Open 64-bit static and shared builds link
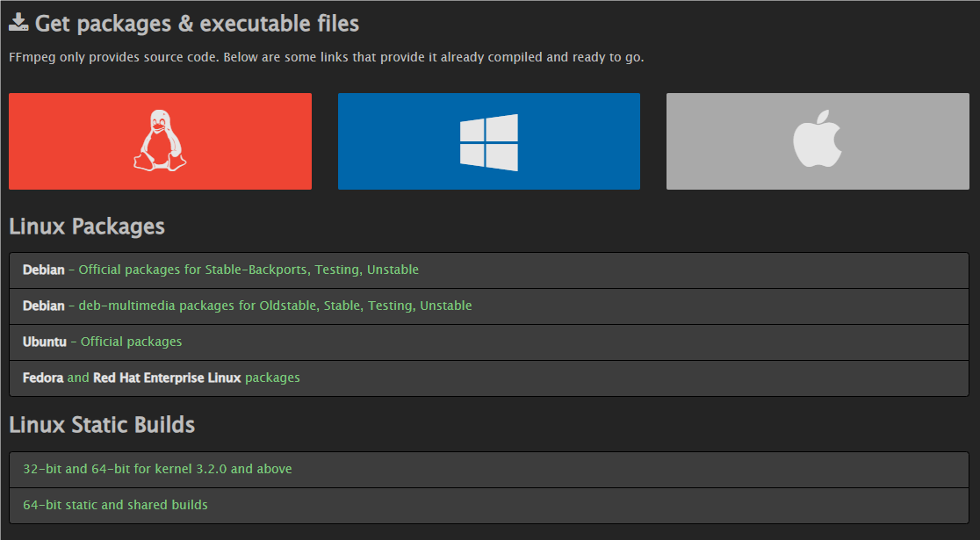This screenshot has width=980, height=540. point(115,505)
